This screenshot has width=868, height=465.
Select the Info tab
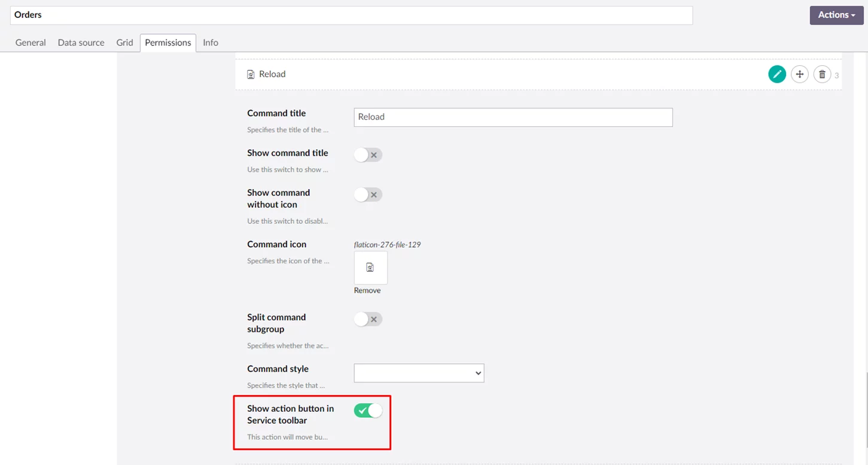coord(210,42)
